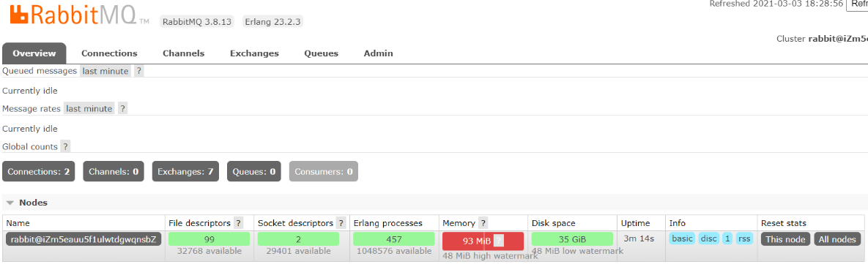This screenshot has height=267, width=868.
Task: Click Socket descriptors help question mark
Action: click(341, 223)
